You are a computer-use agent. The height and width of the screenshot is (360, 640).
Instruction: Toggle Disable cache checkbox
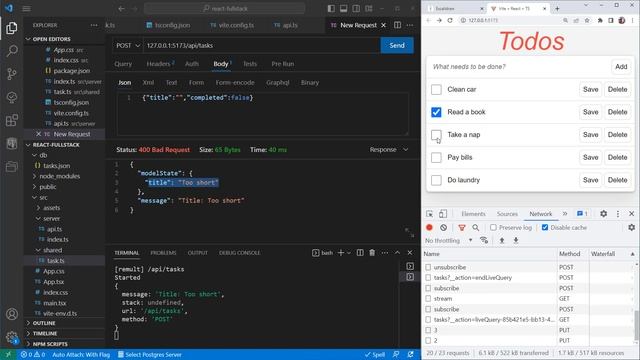point(545,227)
